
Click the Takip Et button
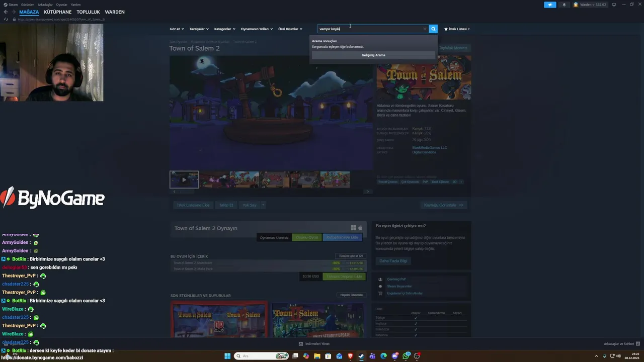click(x=226, y=205)
